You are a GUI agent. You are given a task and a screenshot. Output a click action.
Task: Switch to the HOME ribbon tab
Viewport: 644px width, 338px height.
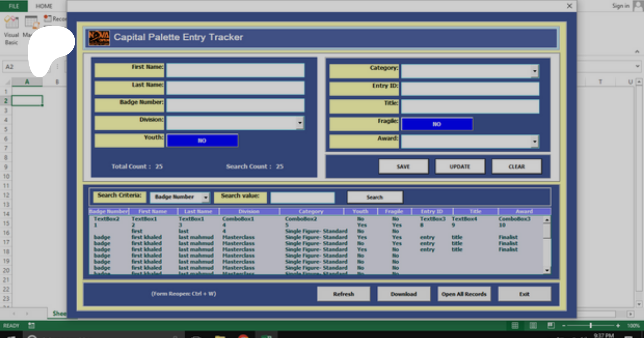click(44, 6)
